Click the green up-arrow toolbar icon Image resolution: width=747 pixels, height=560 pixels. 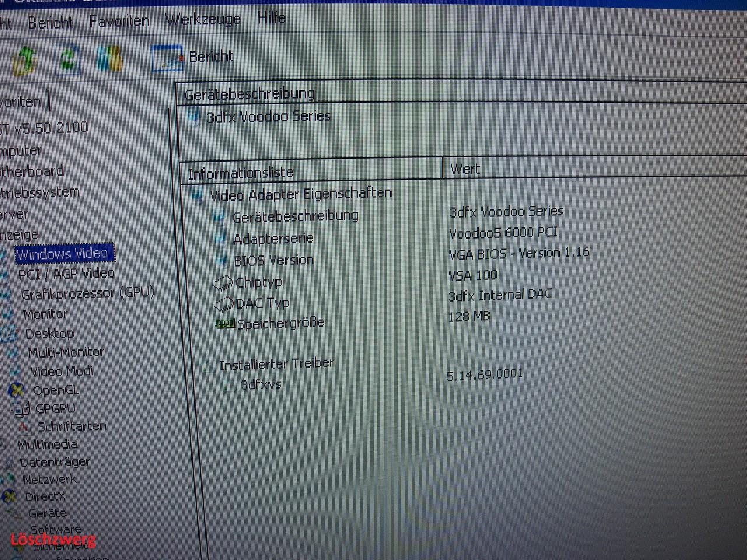(25, 60)
